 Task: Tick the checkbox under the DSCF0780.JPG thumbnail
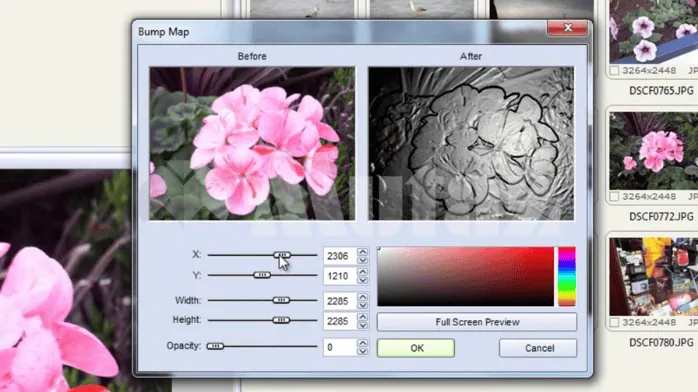[614, 323]
